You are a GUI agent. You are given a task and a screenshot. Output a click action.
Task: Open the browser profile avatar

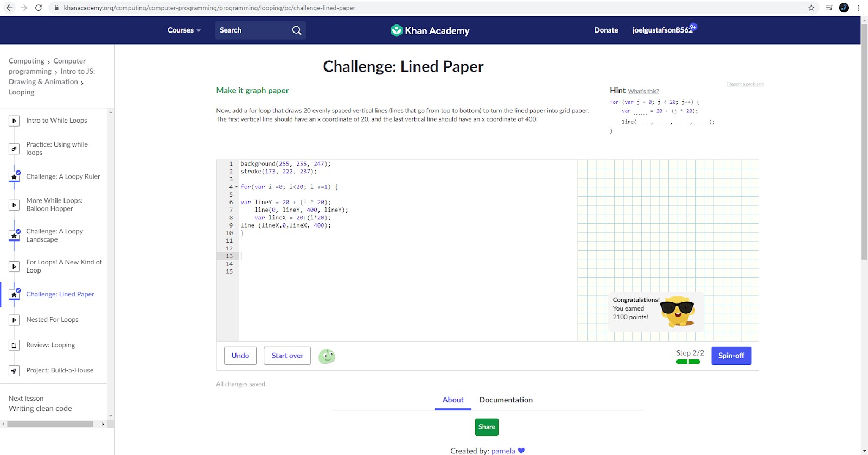click(x=844, y=8)
